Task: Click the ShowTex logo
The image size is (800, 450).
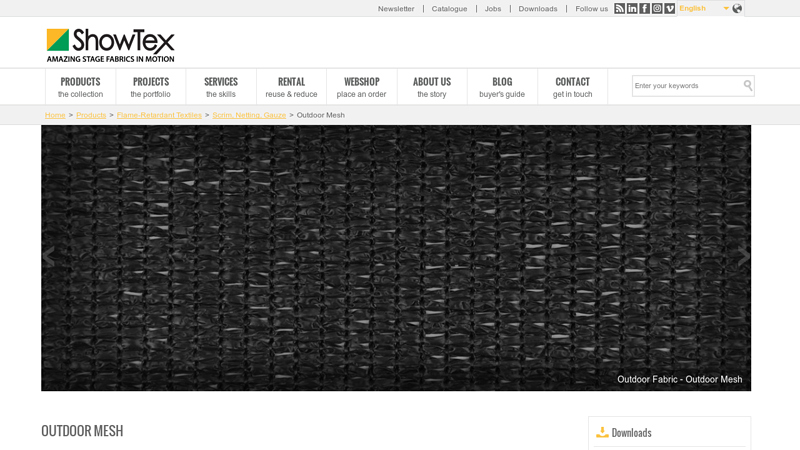Action: [110, 45]
